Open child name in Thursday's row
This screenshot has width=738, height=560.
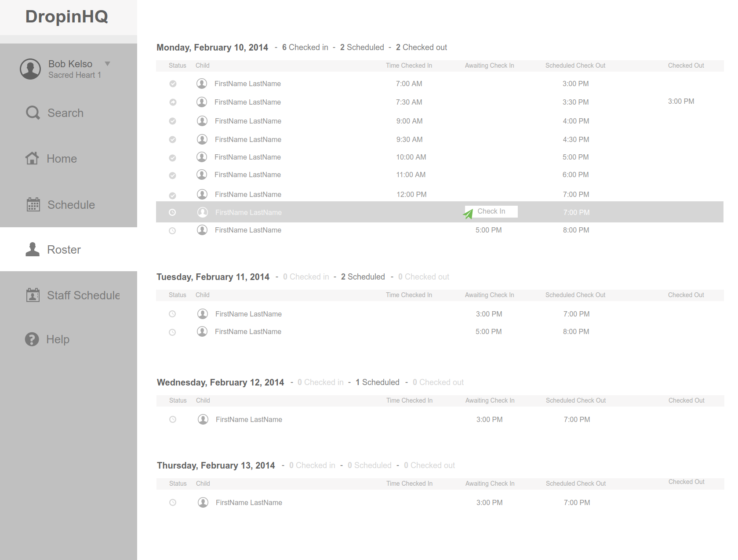(x=249, y=502)
